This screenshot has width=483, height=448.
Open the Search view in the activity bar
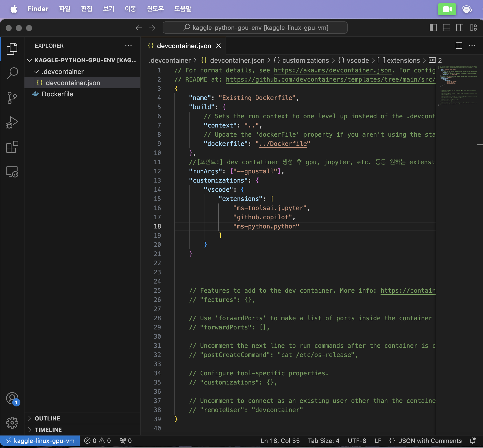(12, 73)
